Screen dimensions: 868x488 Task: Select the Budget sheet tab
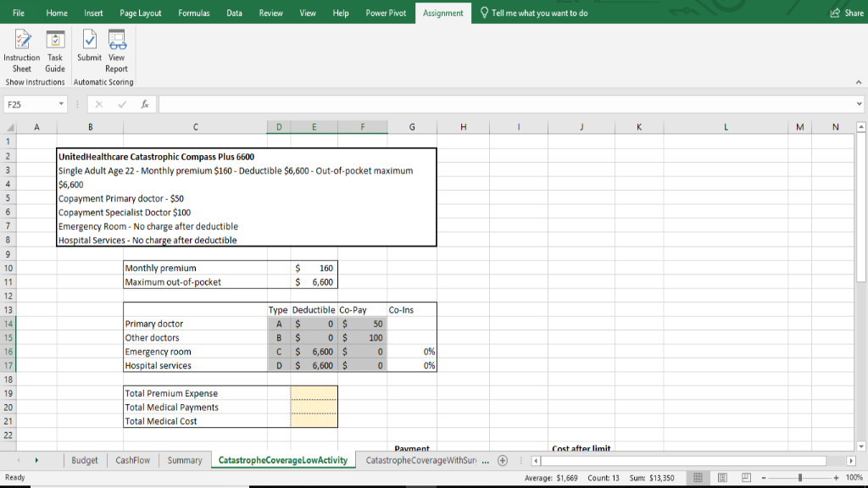pos(85,460)
